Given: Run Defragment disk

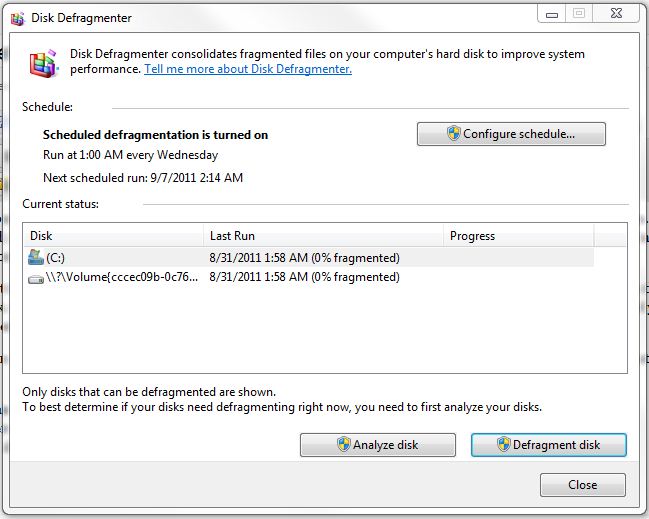Looking at the screenshot, I should (x=549, y=445).
